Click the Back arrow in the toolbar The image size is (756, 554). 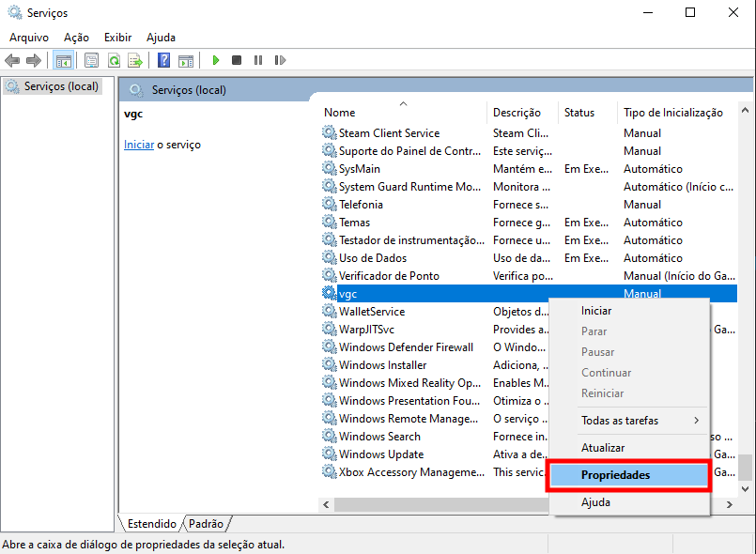(x=12, y=60)
